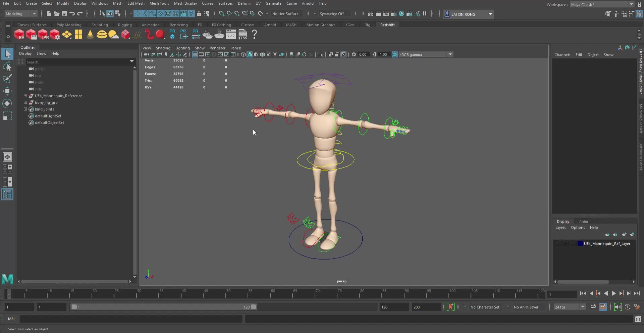The image size is (644, 333).
Task: Expand UE4_Mannequin_Reference in the Outliner
Action: tap(25, 96)
